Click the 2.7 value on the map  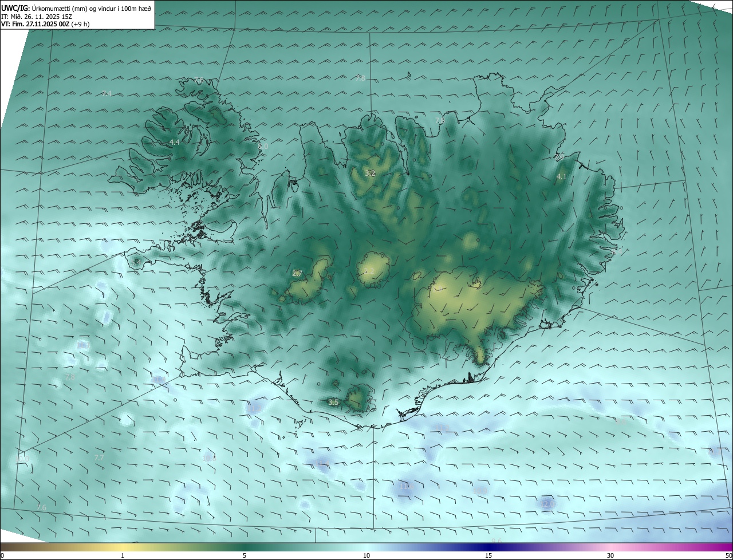click(x=297, y=274)
